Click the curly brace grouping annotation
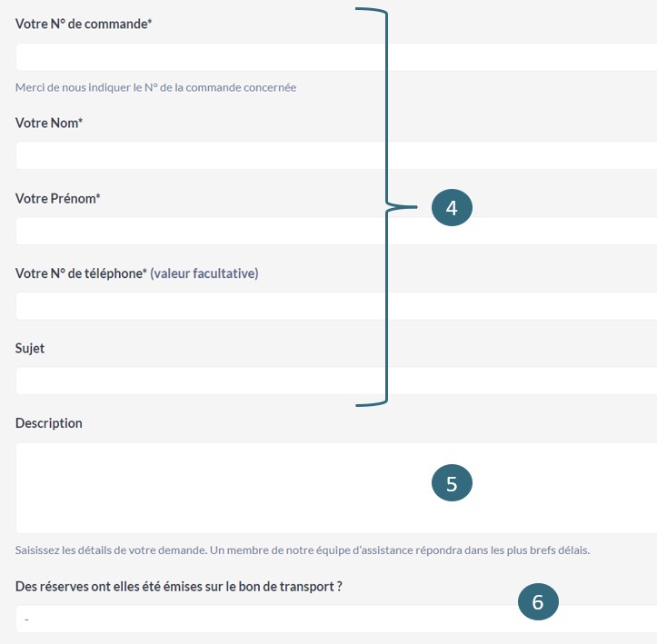 [386, 207]
